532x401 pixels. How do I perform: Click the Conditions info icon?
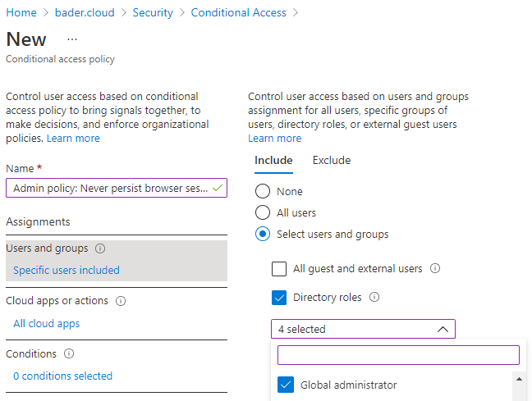pyautogui.click(x=69, y=354)
